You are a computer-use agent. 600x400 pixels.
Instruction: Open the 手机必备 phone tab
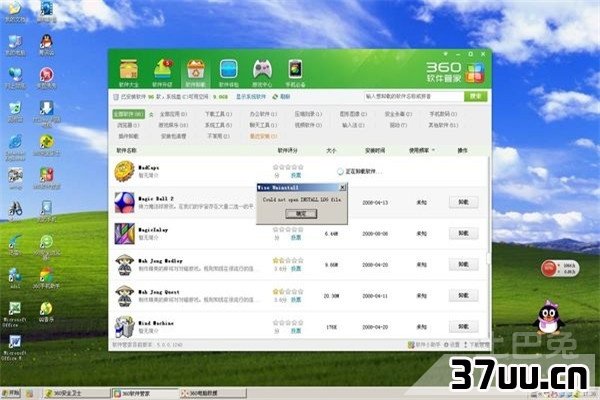tap(295, 73)
